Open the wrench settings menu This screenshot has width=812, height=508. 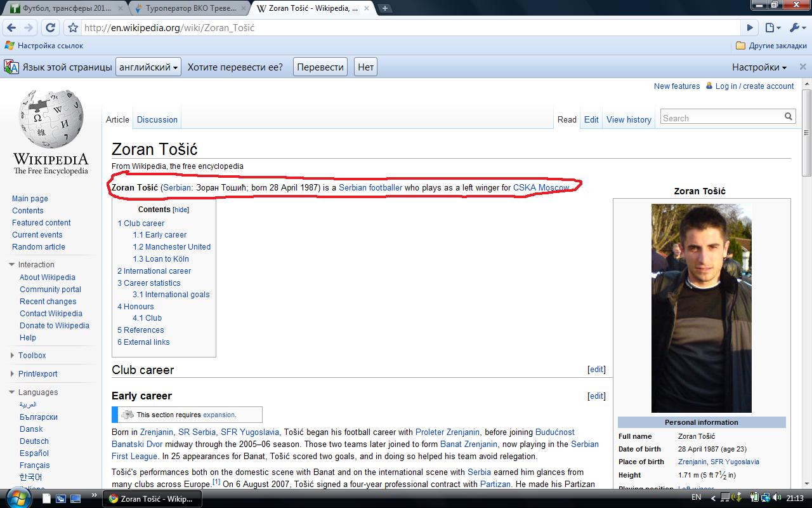(x=796, y=28)
